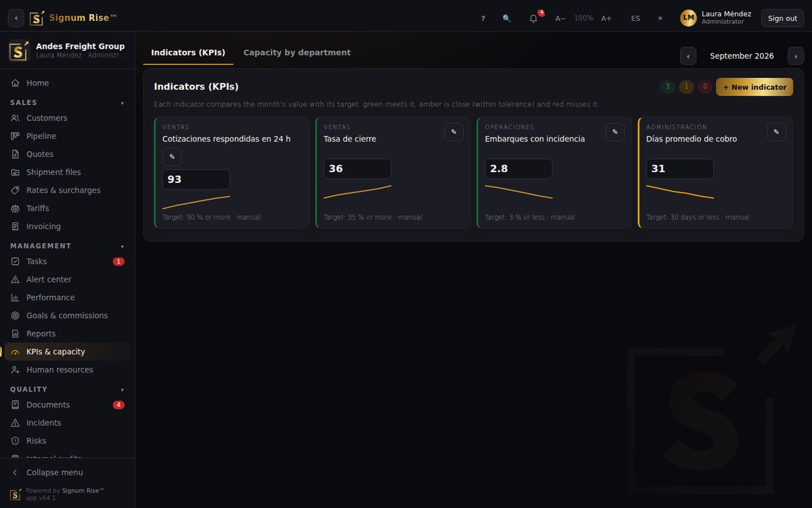812x508 pixels.
Task: Open Documents in the sidebar
Action: 68,404
